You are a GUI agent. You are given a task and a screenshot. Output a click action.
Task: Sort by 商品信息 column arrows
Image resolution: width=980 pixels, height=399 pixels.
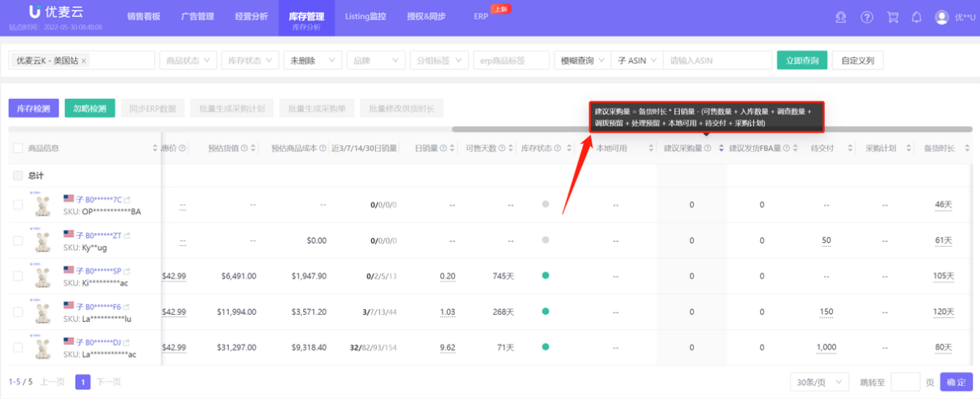click(x=155, y=148)
